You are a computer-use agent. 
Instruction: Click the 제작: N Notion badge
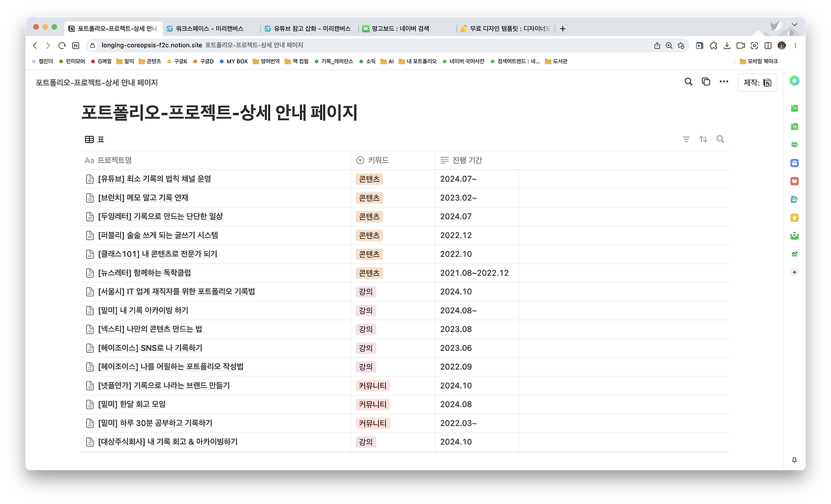[x=757, y=82]
